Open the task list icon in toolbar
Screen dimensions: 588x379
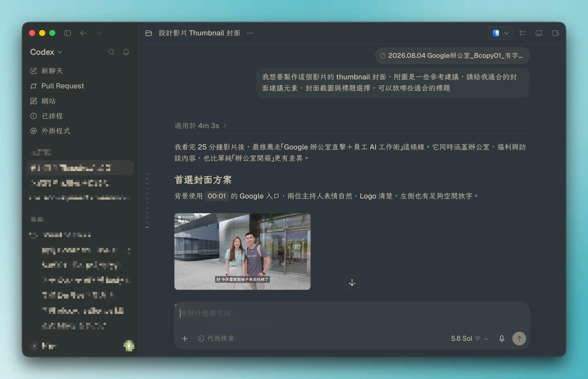coord(523,33)
